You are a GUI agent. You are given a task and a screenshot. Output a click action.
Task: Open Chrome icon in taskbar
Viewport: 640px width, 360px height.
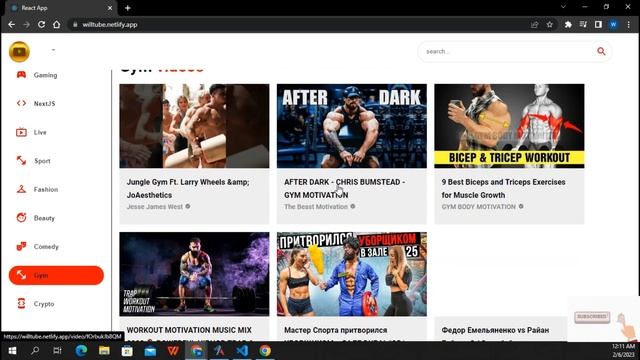click(x=265, y=351)
